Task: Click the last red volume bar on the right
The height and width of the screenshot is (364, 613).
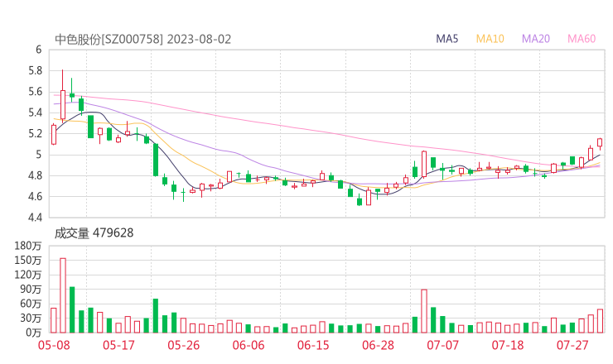Action: [600, 321]
